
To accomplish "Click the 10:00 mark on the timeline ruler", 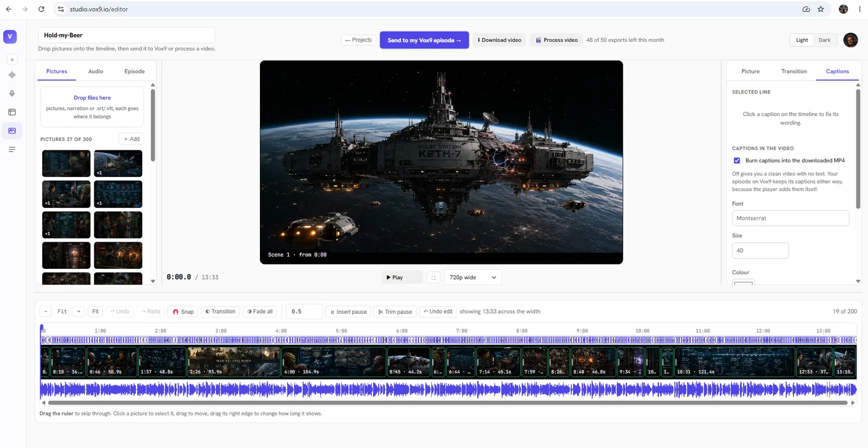I will 642,331.
